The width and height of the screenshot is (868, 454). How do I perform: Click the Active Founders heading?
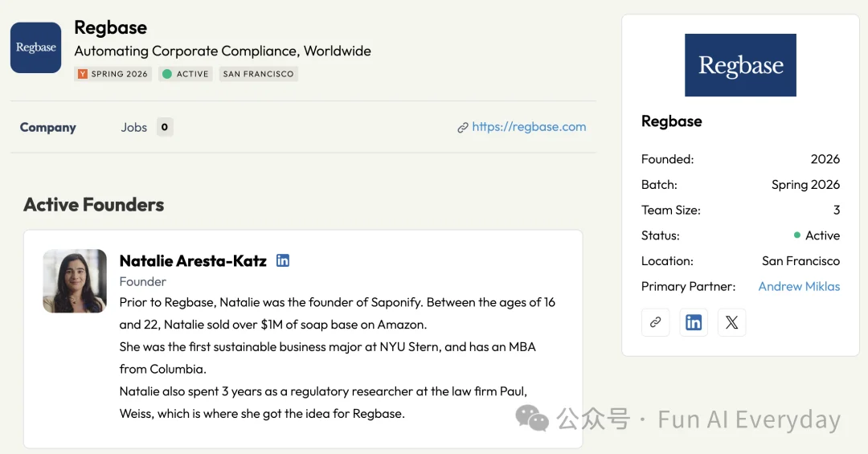pyautogui.click(x=93, y=205)
